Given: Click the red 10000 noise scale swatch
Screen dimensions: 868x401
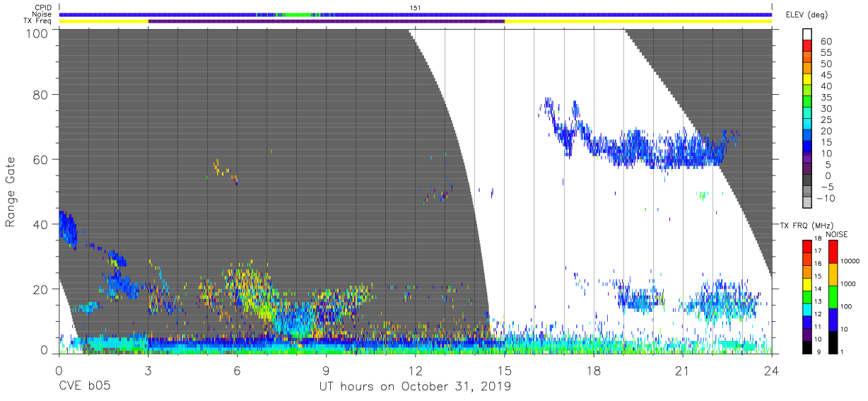Looking at the screenshot, I should click(834, 251).
